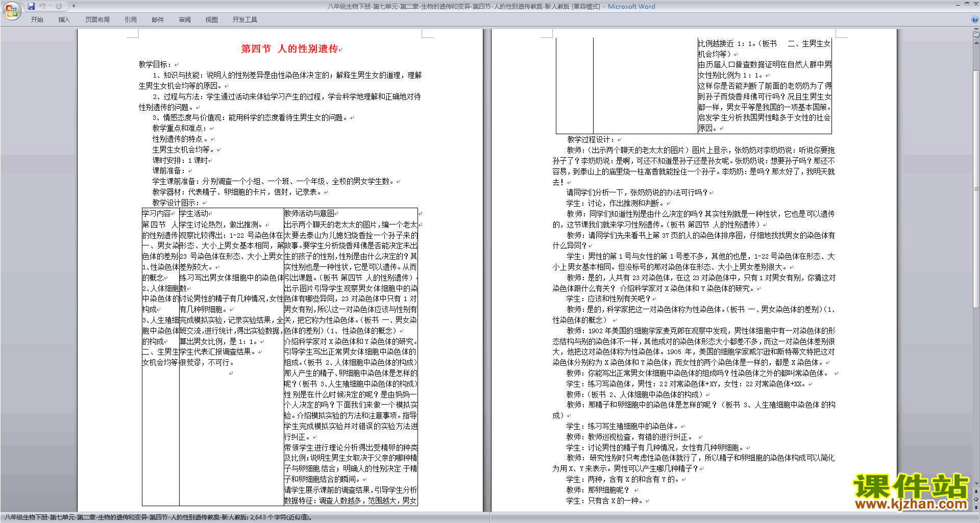Click the heading 第四节 人的性别遗传
The height and width of the screenshot is (523, 980).
click(x=289, y=49)
